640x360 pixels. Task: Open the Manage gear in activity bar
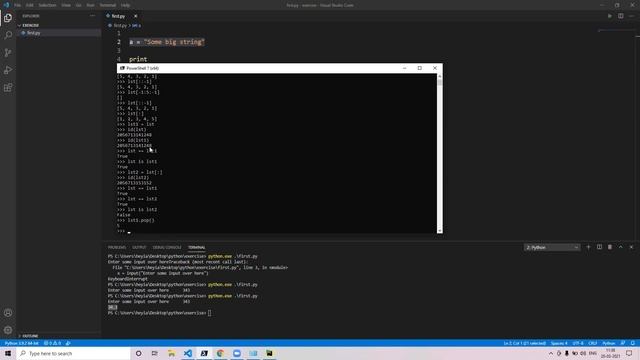click(x=8, y=330)
